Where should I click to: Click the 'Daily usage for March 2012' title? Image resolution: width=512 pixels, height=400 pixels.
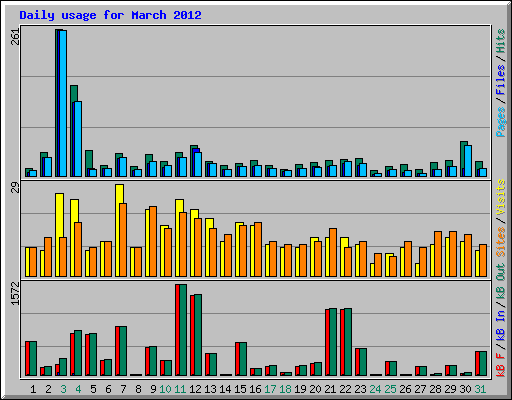point(110,15)
